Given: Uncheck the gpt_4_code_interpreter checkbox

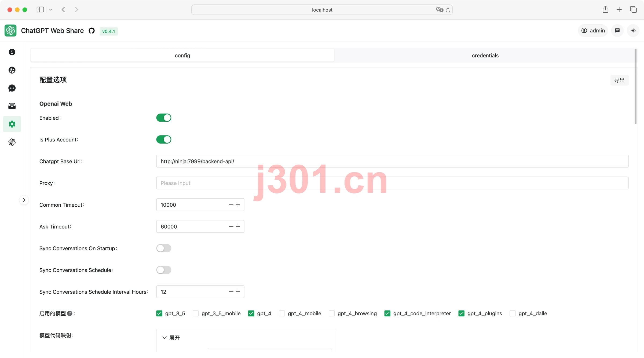Looking at the screenshot, I should [387, 313].
